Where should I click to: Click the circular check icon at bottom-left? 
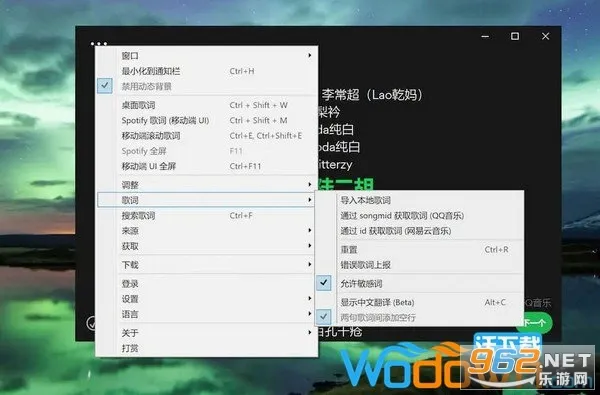click(91, 323)
